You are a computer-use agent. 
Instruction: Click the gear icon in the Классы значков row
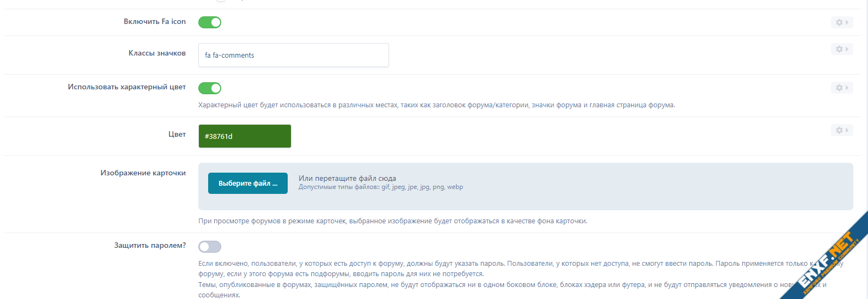tap(839, 49)
